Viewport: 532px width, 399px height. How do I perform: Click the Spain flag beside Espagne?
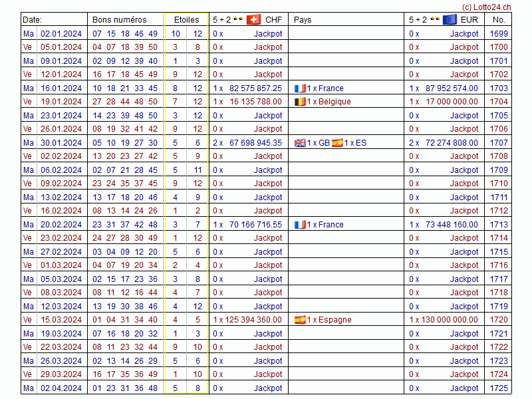[x=300, y=319]
